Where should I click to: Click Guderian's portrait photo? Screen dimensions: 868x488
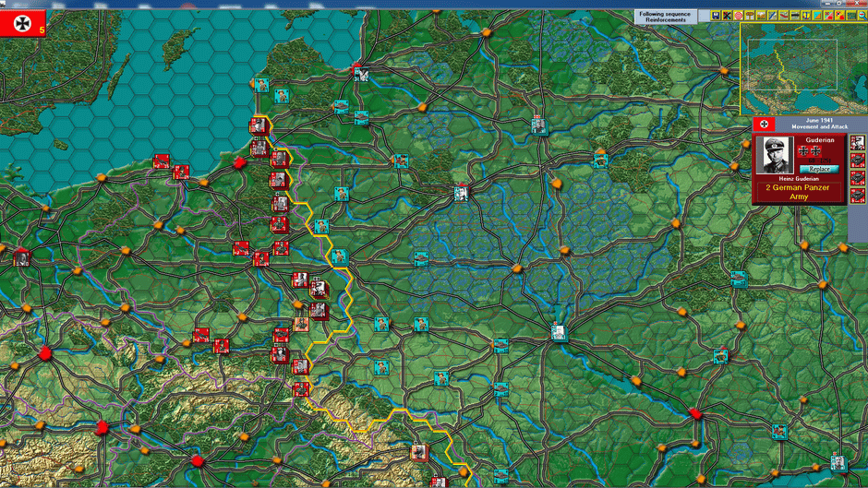pyautogui.click(x=775, y=156)
